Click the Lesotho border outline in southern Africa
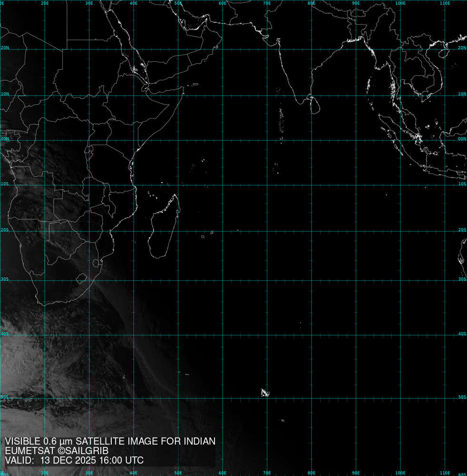This screenshot has width=467, height=476. (x=82, y=277)
